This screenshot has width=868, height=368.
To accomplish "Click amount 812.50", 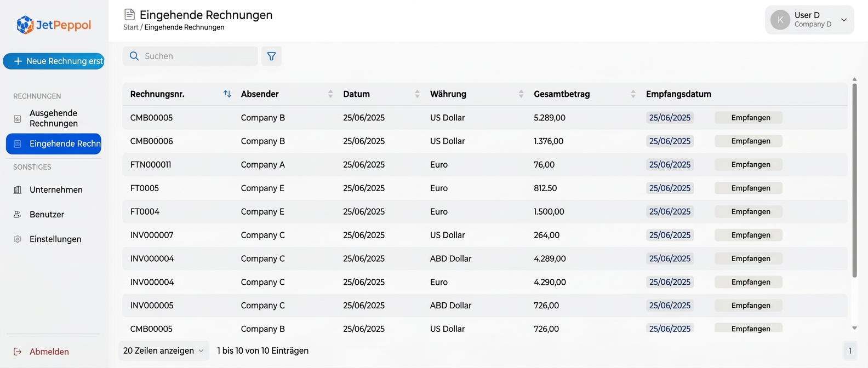I will (545, 188).
